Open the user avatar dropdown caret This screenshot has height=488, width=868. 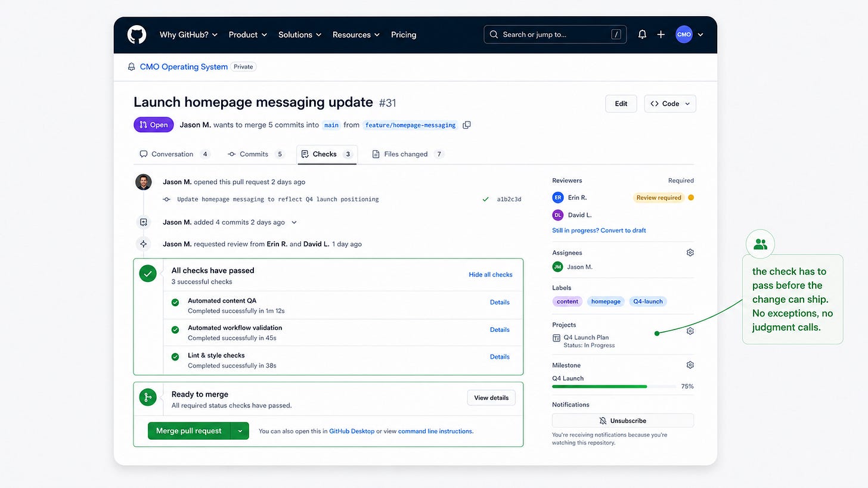[700, 35]
